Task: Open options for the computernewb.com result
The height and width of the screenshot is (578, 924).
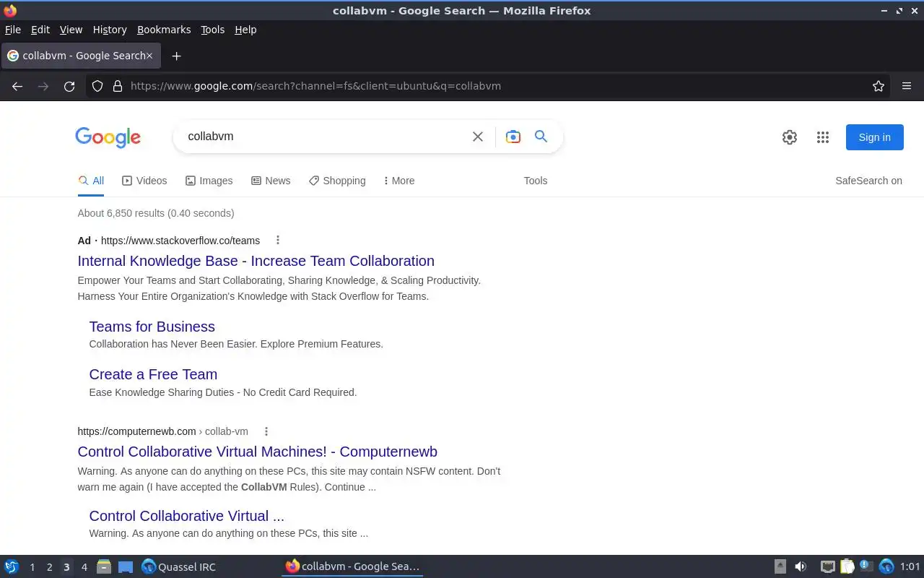Action: [x=266, y=431]
